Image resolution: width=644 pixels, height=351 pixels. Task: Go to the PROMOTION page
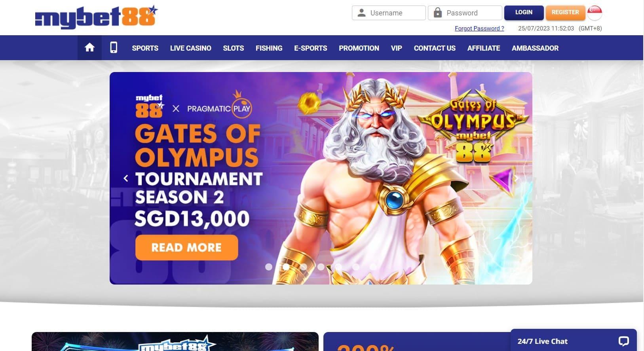coord(359,48)
